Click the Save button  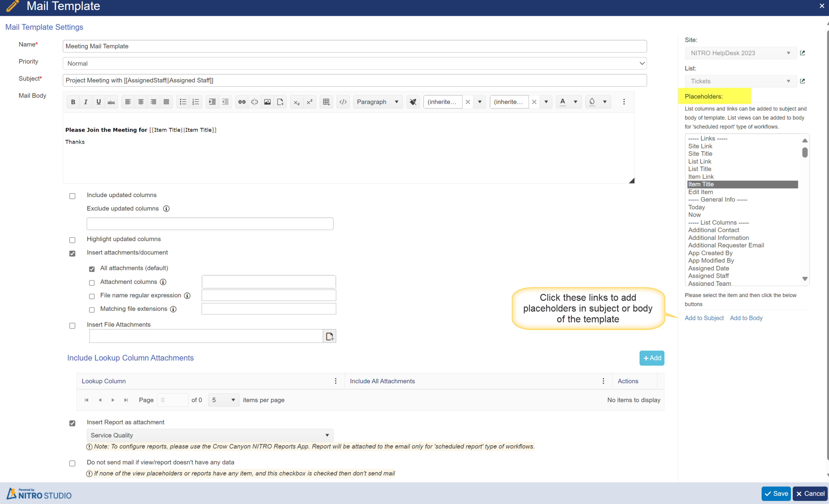[x=776, y=493]
